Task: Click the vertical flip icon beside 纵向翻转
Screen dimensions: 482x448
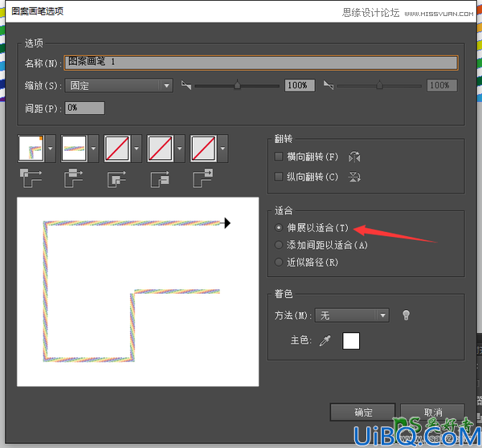Action: point(354,177)
